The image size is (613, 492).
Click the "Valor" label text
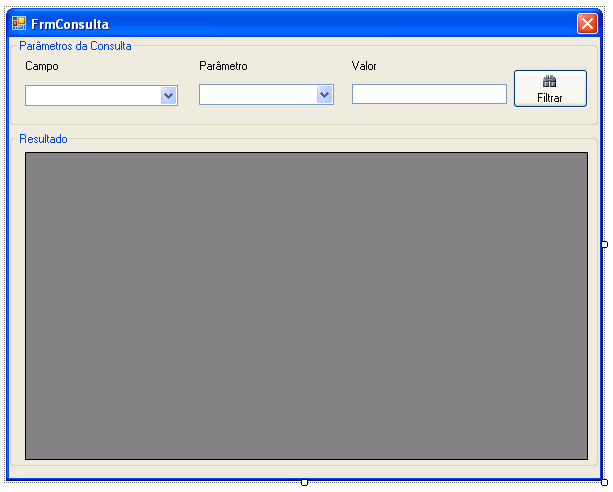pos(364,66)
